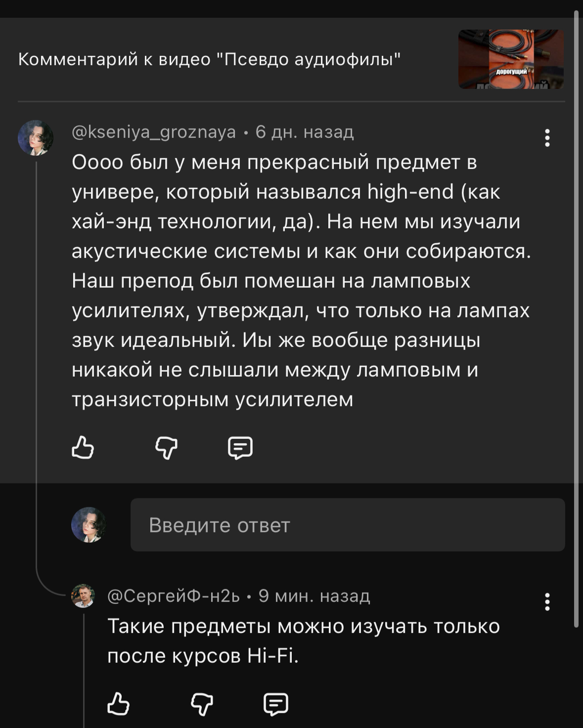The image size is (583, 728).
Task: Open kseniya_groznaya profile avatar
Action: [x=36, y=137]
